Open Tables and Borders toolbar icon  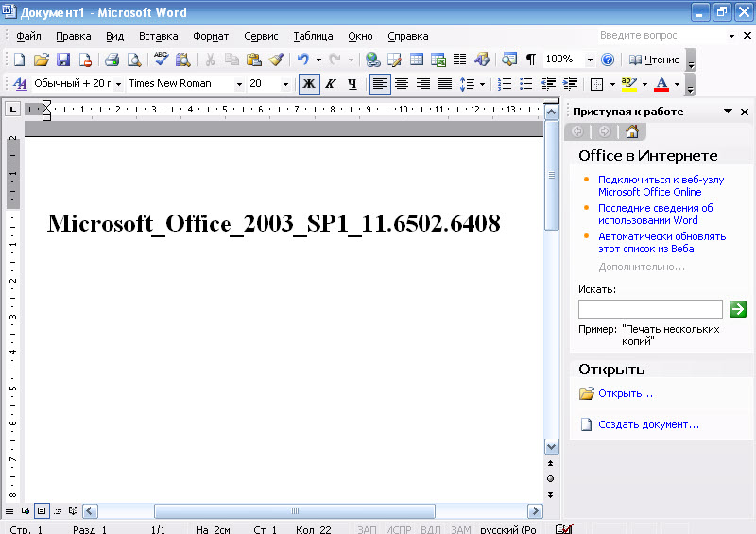pyautogui.click(x=394, y=60)
